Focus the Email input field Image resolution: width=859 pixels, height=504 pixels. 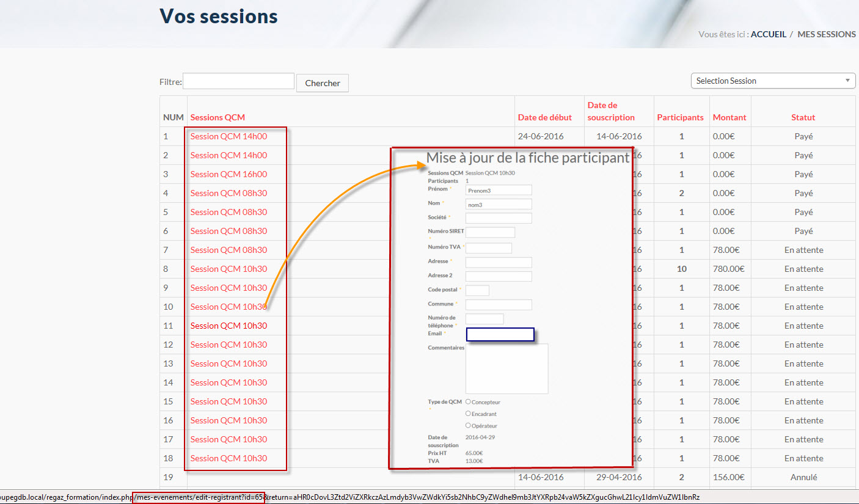pos(500,334)
